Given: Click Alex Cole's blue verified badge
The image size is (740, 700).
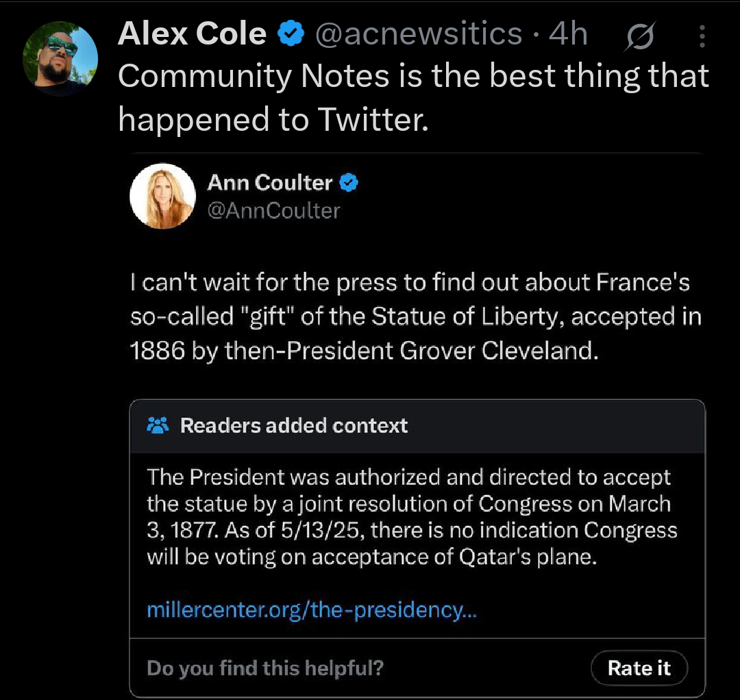Looking at the screenshot, I should point(291,34).
